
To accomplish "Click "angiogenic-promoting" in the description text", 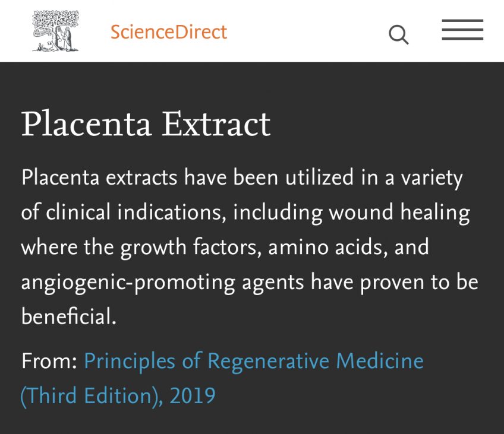I will click(x=128, y=283).
